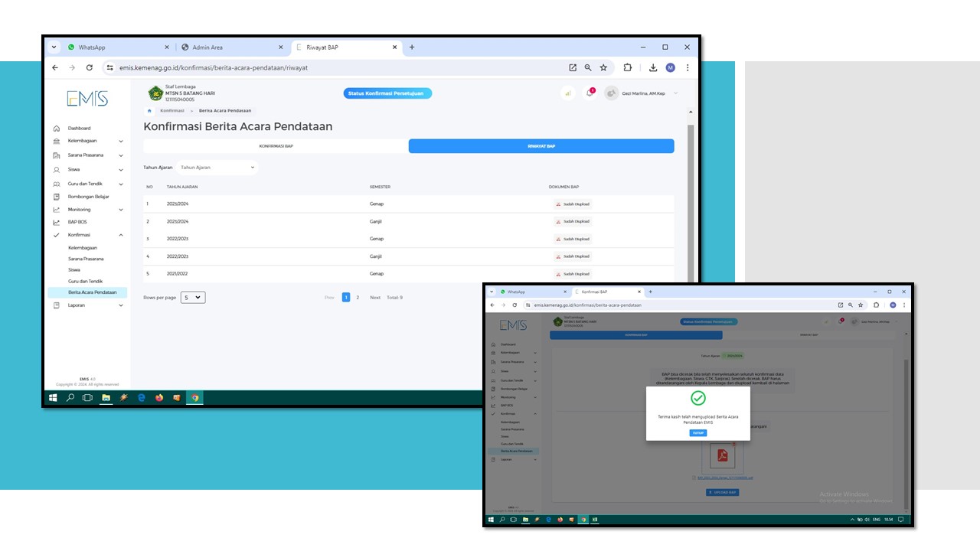The width and height of the screenshot is (980, 551).
Task: Expand the Kelembagaan menu chevron in large window
Action: [x=121, y=142]
